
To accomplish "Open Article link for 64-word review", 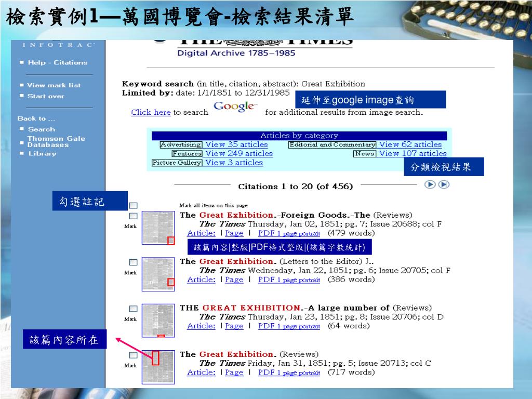I will click(x=201, y=326).
